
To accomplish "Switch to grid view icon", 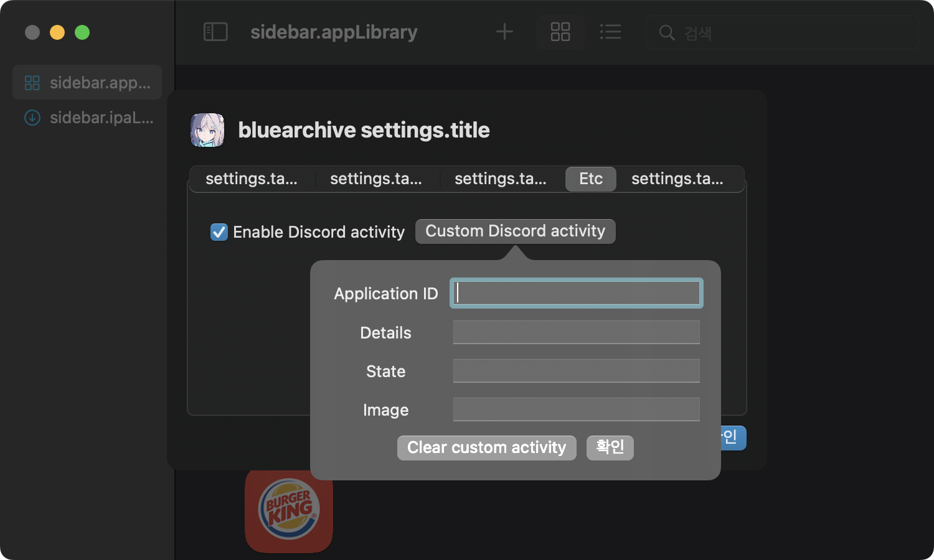I will coord(560,32).
